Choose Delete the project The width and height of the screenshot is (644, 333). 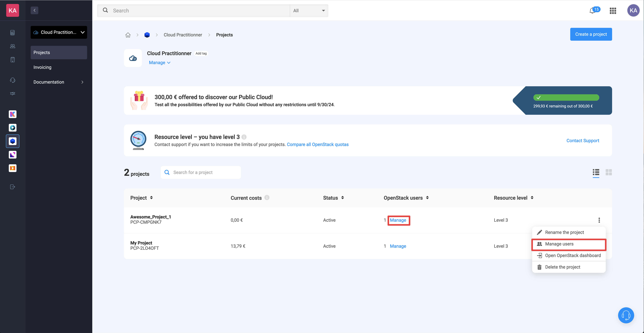tap(569, 267)
